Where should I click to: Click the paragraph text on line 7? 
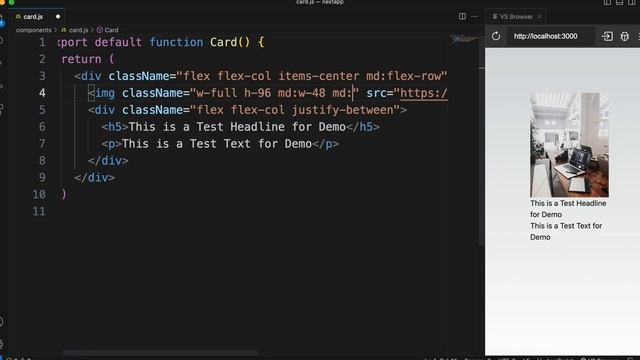216,144
